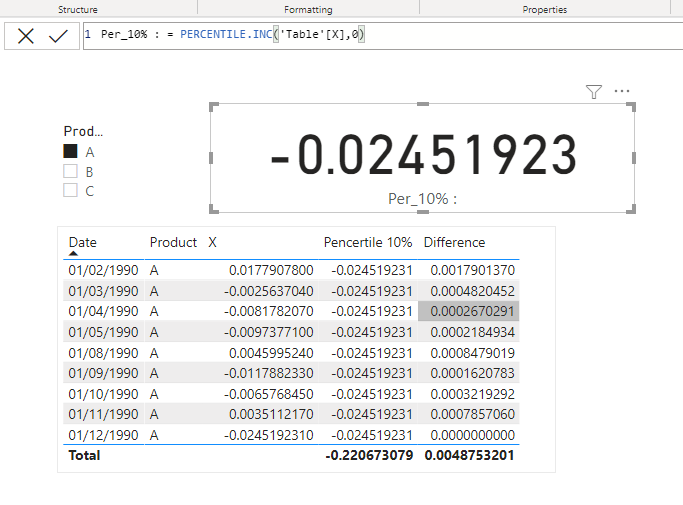This screenshot has height=505, width=683.
Task: Select date cell 01/08/1990
Action: 103,352
